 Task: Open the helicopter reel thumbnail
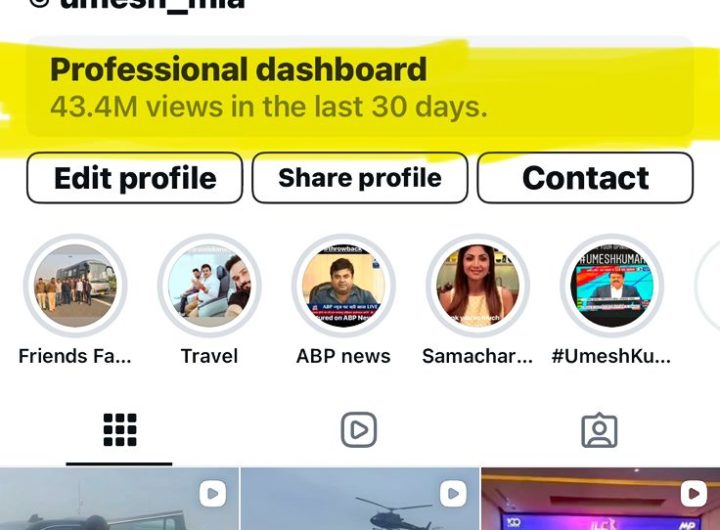pyautogui.click(x=360, y=499)
